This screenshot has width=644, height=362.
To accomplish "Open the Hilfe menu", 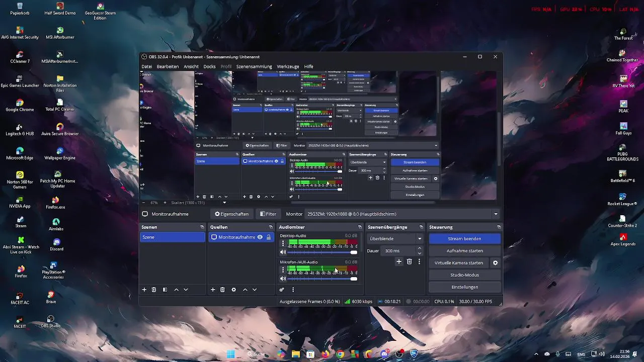I will point(308,66).
